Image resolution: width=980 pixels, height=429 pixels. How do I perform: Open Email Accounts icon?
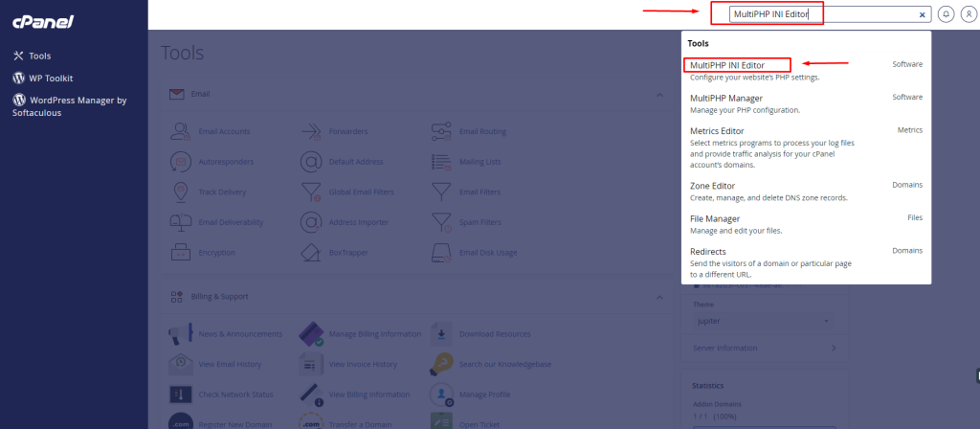(x=182, y=131)
